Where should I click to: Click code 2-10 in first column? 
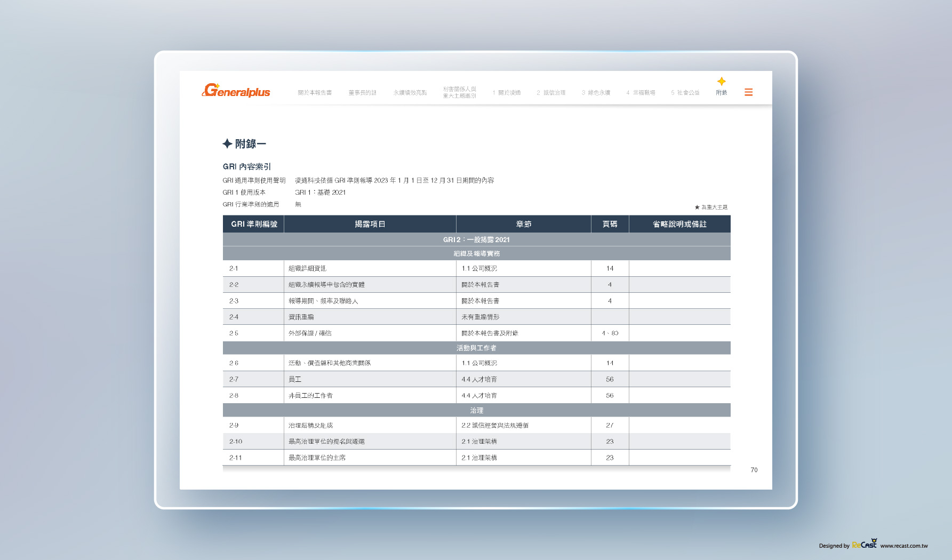click(236, 441)
